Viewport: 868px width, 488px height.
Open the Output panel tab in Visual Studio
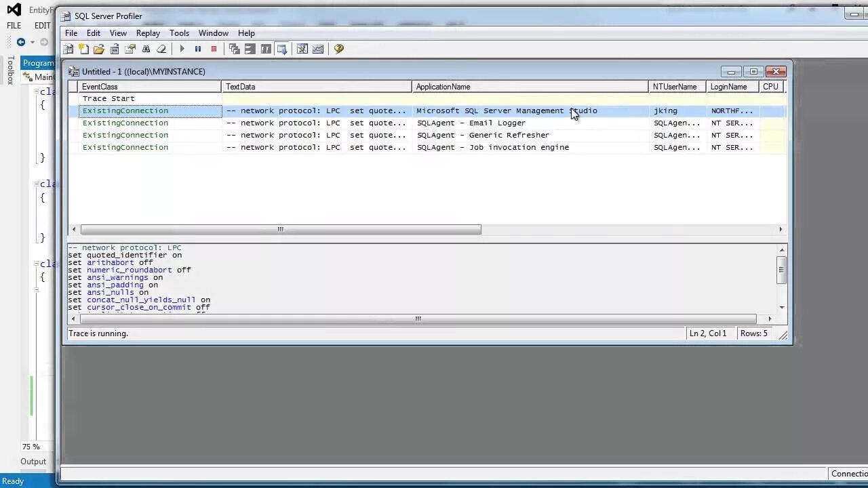(x=33, y=462)
